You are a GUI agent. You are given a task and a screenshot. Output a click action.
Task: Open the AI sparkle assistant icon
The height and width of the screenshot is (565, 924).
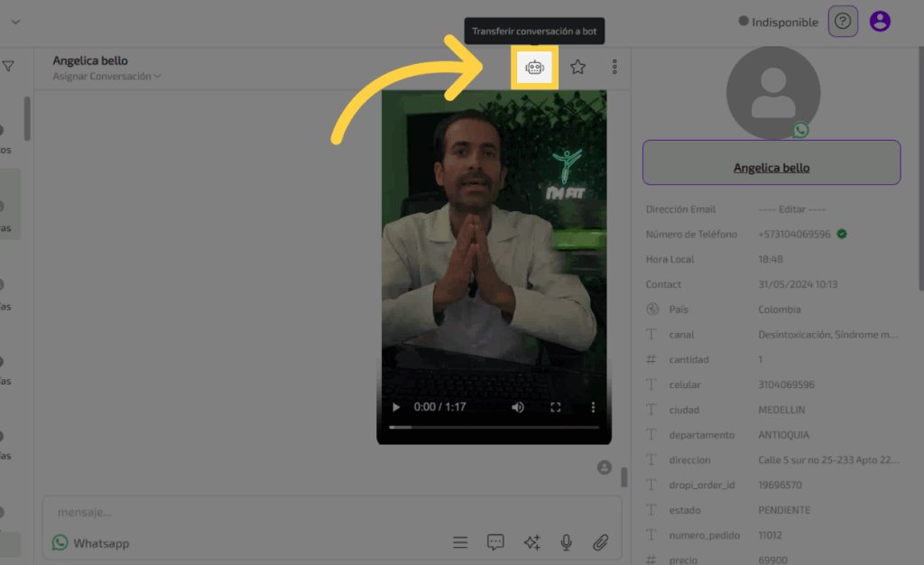[x=531, y=542]
